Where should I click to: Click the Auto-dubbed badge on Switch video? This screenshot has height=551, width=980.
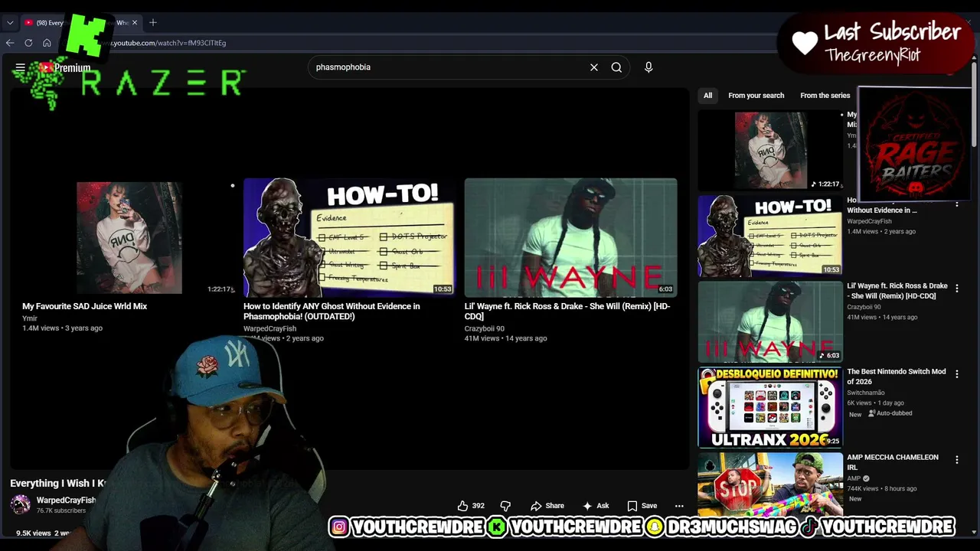coord(890,413)
